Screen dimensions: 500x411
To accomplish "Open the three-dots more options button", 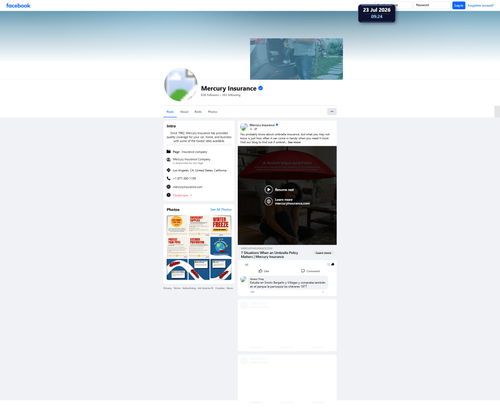I will pos(332,111).
